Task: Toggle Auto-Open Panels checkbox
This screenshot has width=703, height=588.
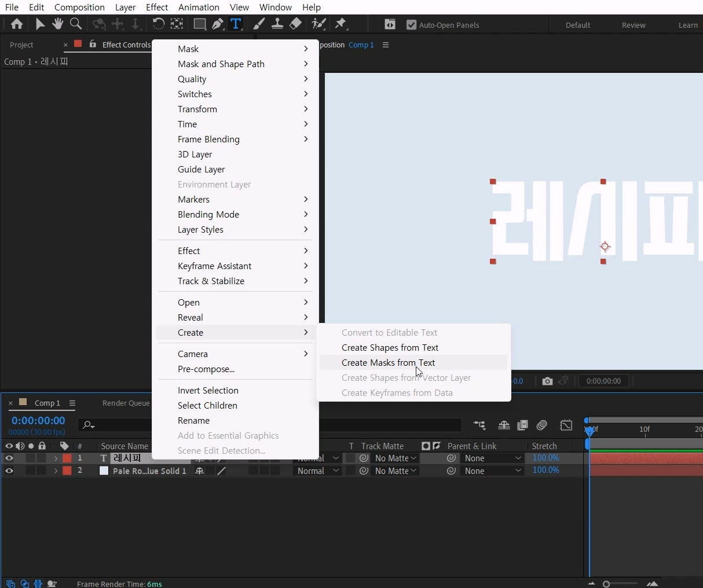Action: pos(412,25)
